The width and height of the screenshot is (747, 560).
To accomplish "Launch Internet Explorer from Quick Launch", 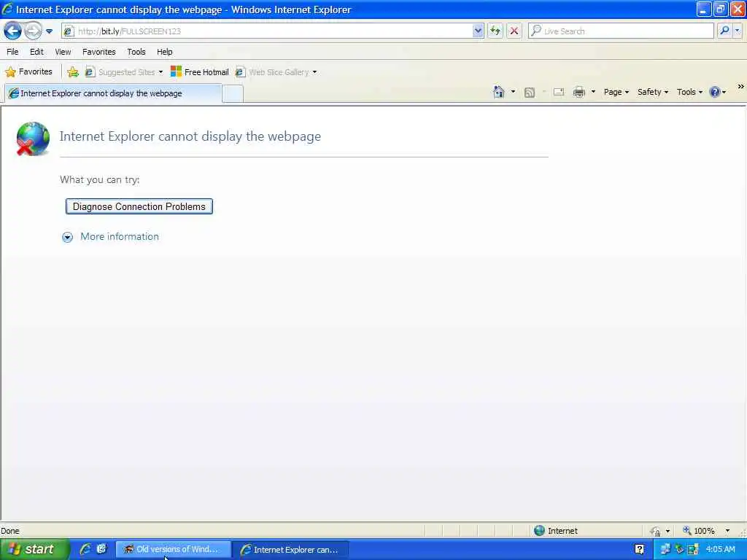I will coord(86,549).
